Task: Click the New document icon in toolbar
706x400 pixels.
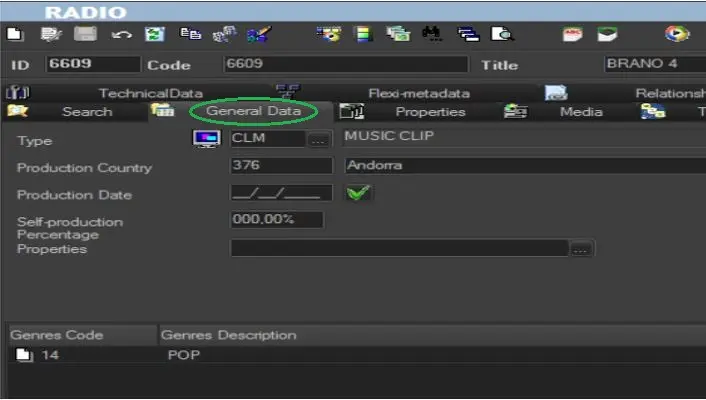Action: pos(15,34)
